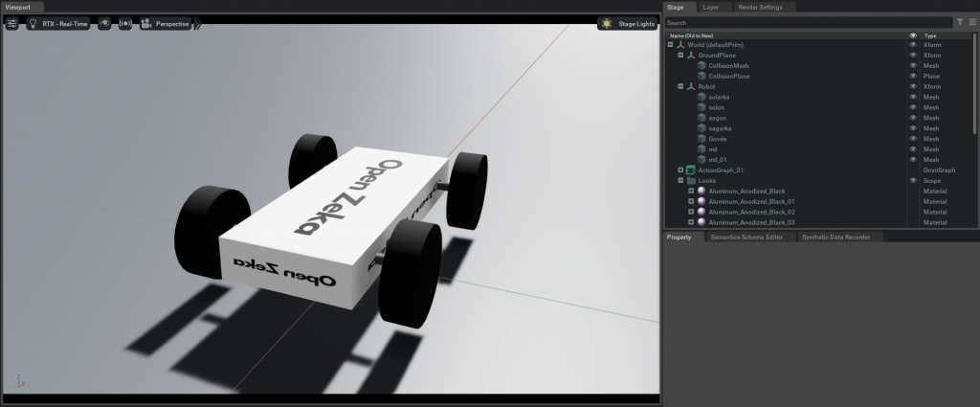Expand the Aluminum_Anodized_Black material
Viewport: 980px width, 407px height.
(x=691, y=191)
